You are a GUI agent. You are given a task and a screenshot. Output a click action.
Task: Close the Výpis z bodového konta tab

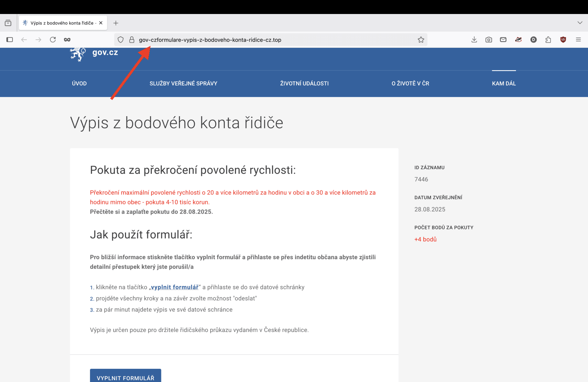click(101, 23)
